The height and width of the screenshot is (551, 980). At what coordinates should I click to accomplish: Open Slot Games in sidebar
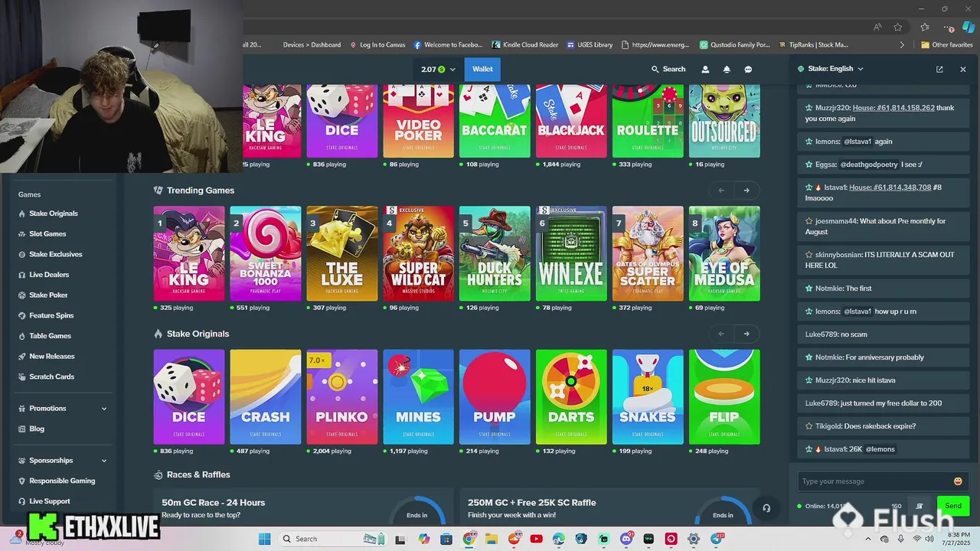click(47, 234)
